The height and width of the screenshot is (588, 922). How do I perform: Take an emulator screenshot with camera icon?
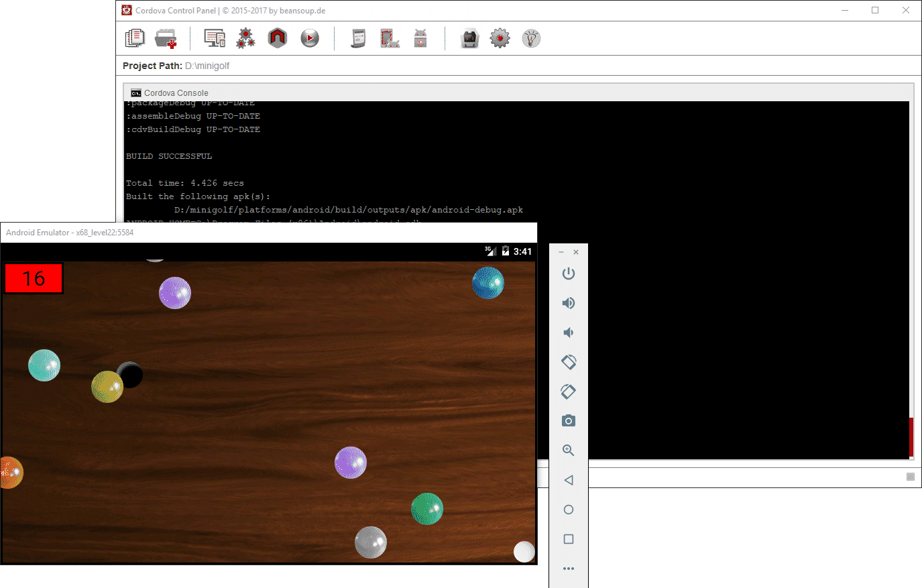click(x=569, y=421)
